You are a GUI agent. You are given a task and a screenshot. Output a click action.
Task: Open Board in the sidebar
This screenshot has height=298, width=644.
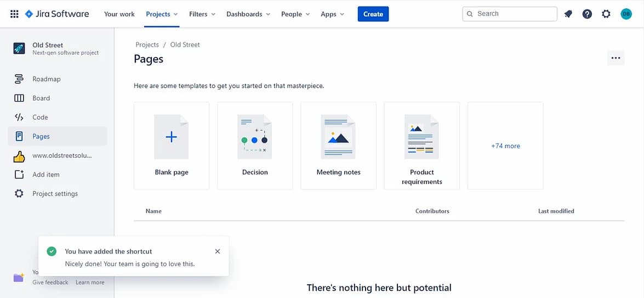pos(41,98)
